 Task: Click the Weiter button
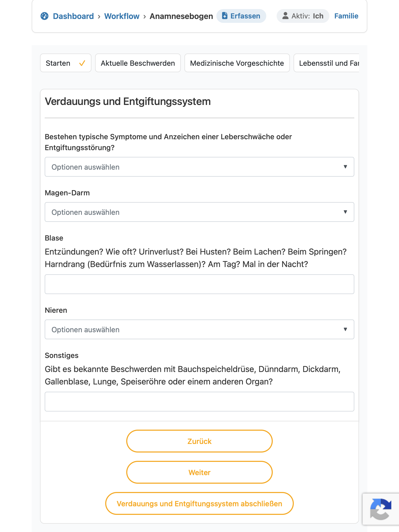pos(199,472)
